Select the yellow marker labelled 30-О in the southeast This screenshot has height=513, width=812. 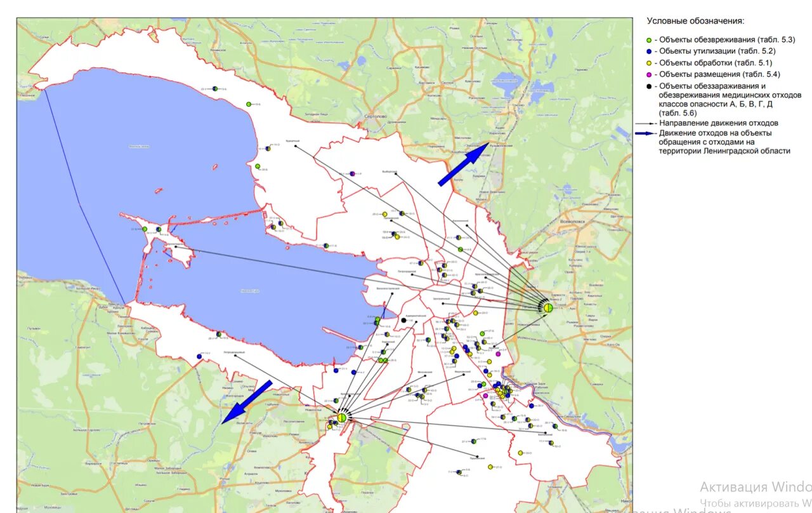click(520, 453)
